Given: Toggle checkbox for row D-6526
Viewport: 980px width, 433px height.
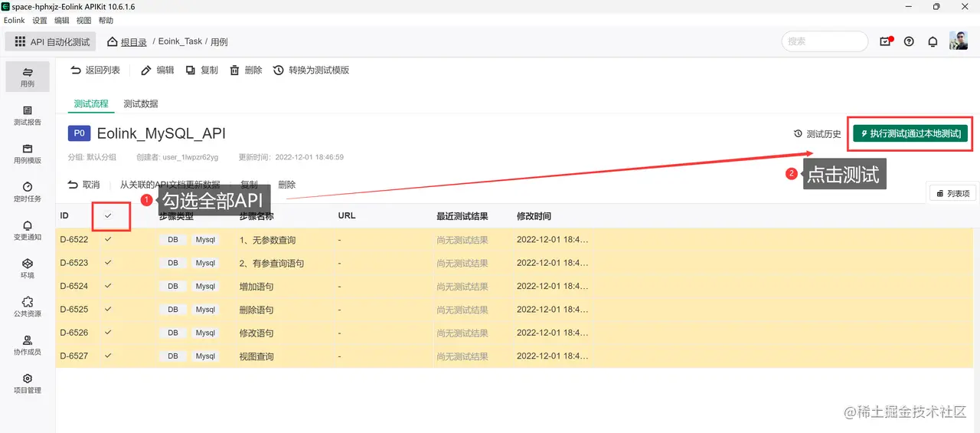Looking at the screenshot, I should coord(108,332).
